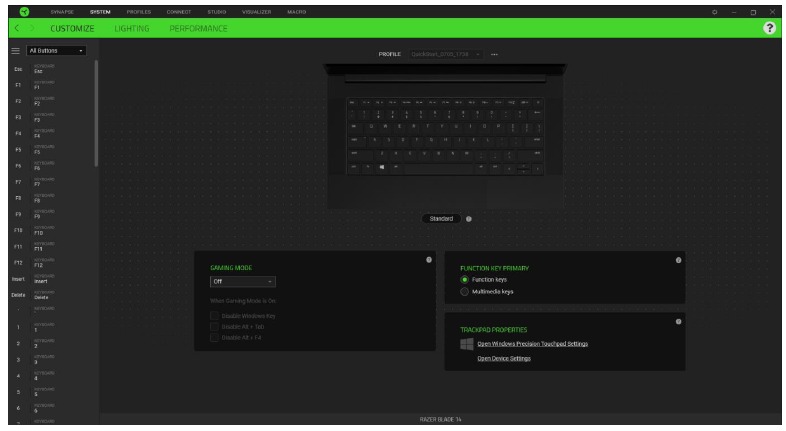Open the settings gear icon
Screen dimensions: 786x431
(714, 12)
